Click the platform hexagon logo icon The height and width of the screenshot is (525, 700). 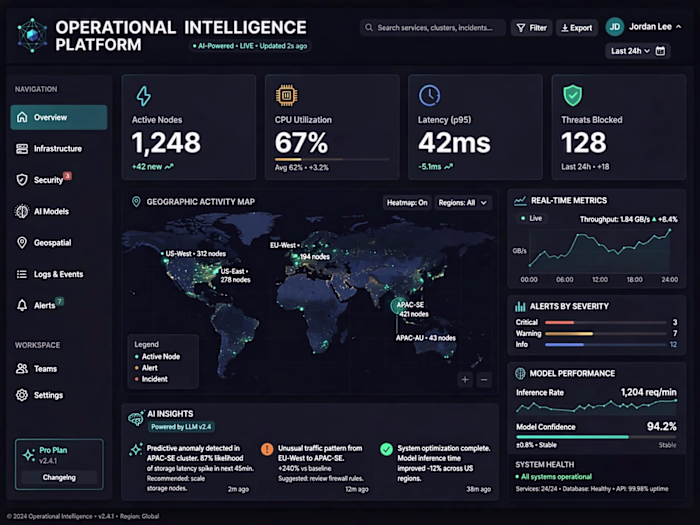pos(32,35)
